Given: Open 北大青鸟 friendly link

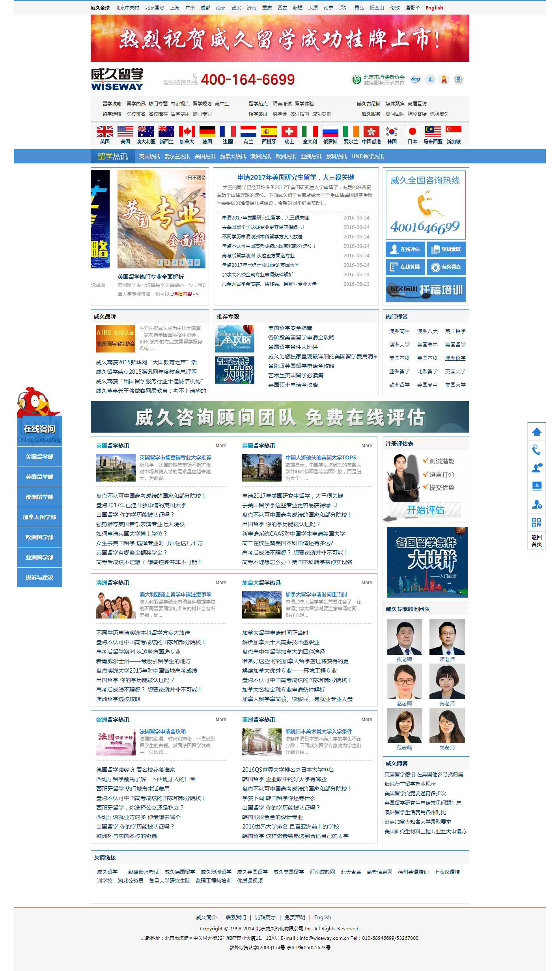Looking at the screenshot, I should pyautogui.click(x=351, y=872).
